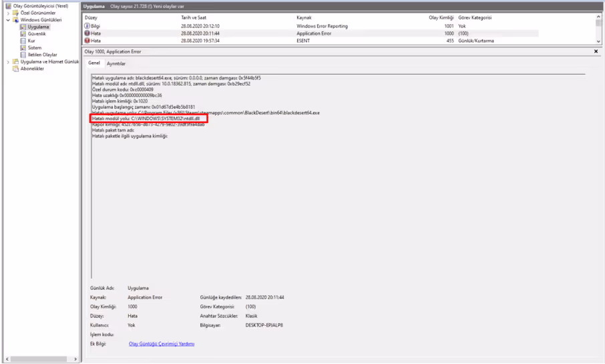Sort events by Olay Kimliği column
Image resolution: width=605 pixels, height=364 pixels.
(x=441, y=18)
